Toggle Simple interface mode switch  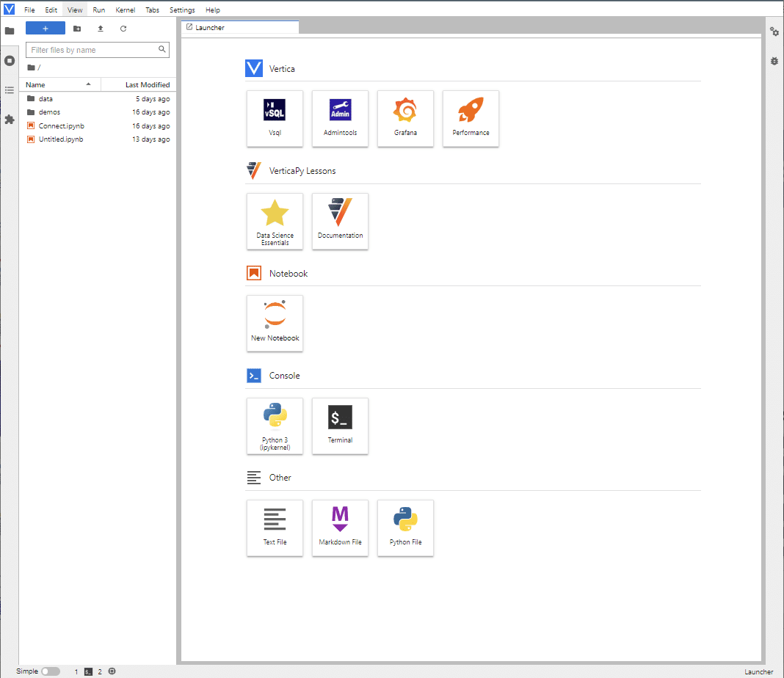pyautogui.click(x=51, y=671)
